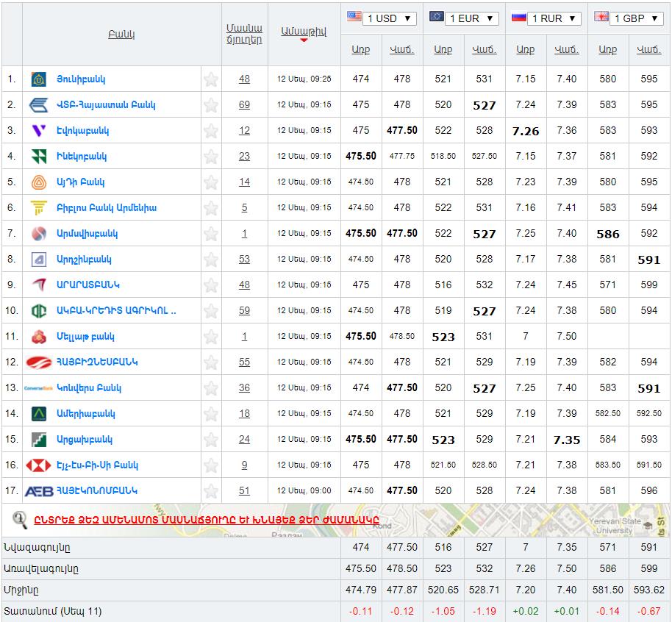
Task: Toggle the favorite star for row 17 bank
Action: [211, 491]
